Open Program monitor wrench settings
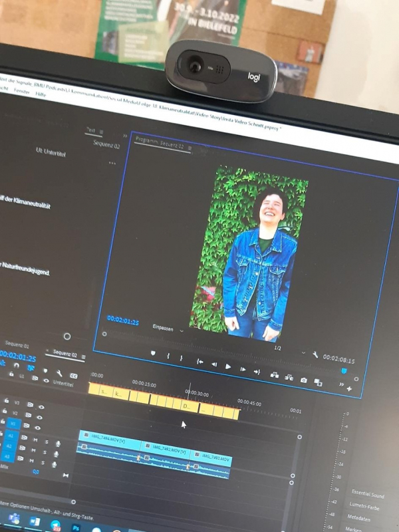 [x=315, y=355]
